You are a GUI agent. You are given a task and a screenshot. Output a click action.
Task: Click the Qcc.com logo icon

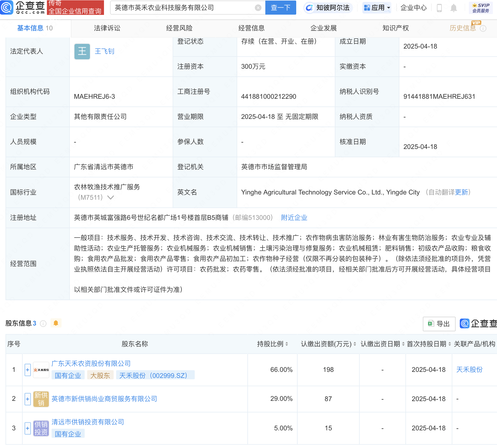tap(7, 7)
